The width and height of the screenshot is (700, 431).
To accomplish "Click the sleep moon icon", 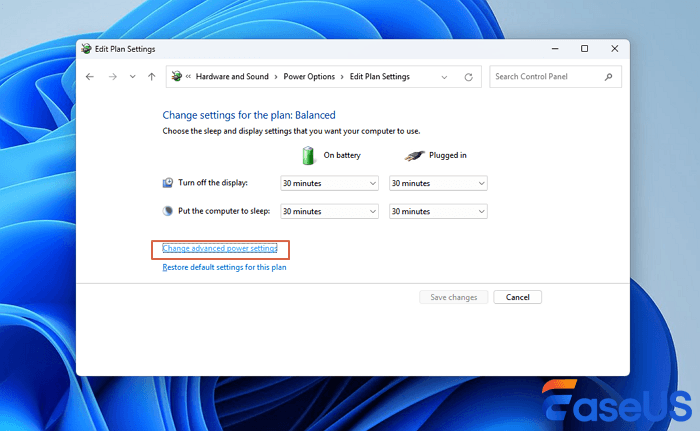I will [x=167, y=211].
